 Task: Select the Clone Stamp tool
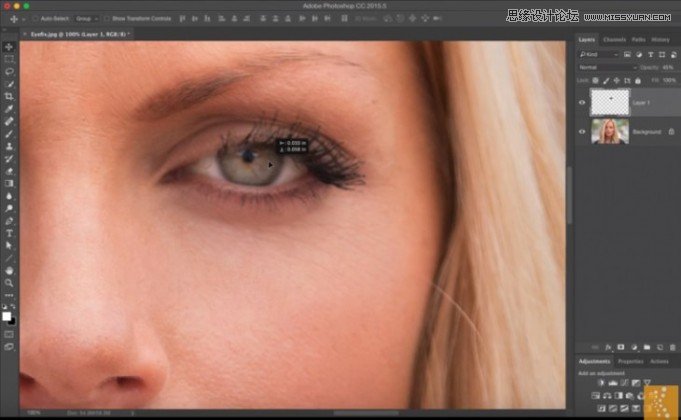[x=9, y=146]
